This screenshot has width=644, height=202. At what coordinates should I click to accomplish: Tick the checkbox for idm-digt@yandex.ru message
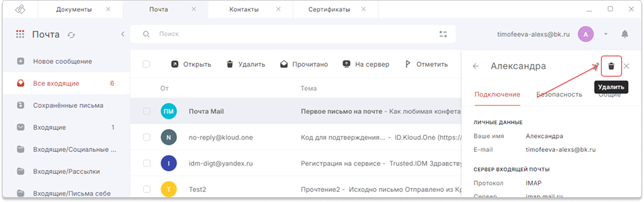coord(147,163)
